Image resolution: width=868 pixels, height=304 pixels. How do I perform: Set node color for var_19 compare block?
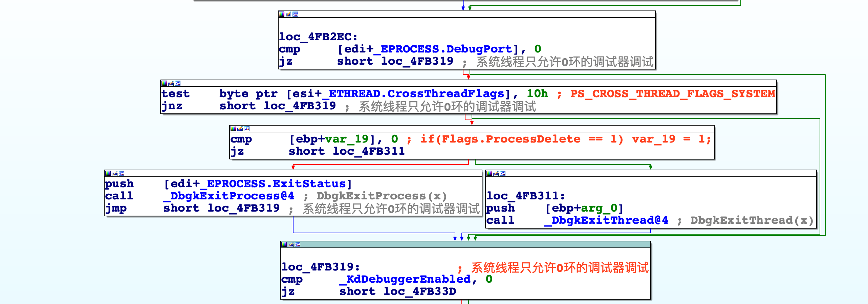click(233, 129)
